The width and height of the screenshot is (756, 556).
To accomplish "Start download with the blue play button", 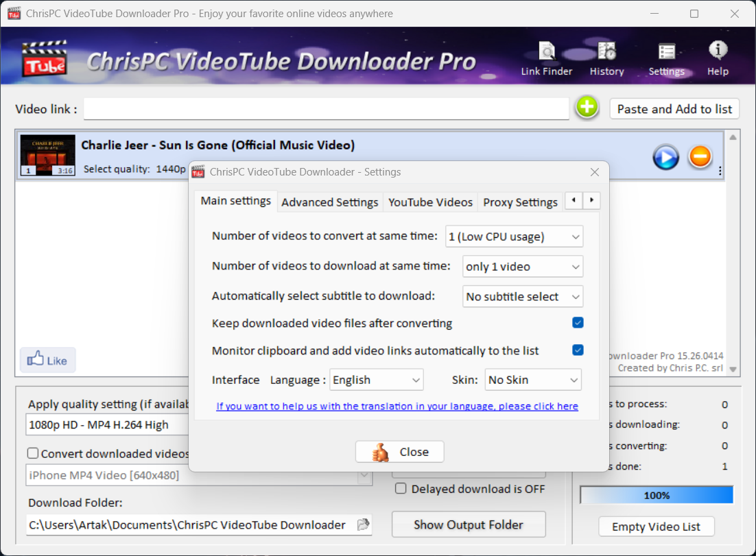I will click(666, 157).
